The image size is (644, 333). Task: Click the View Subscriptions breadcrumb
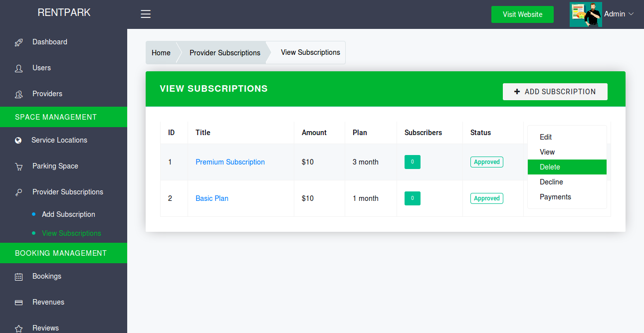pyautogui.click(x=310, y=52)
